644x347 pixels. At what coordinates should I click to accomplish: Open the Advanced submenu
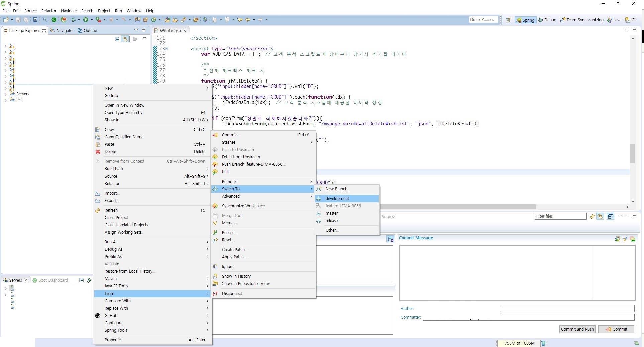click(x=263, y=196)
